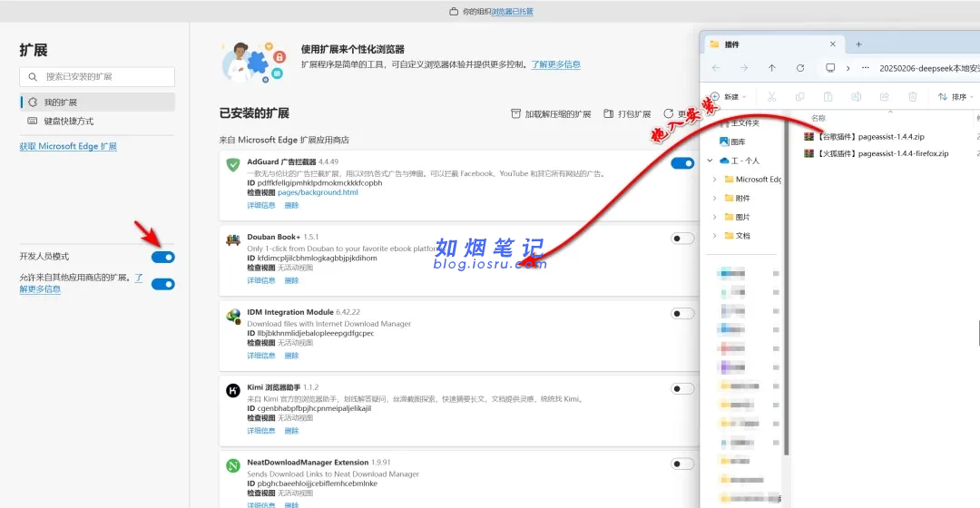Toggle 允许来自其他应用商店的扩展 switch

tap(163, 284)
